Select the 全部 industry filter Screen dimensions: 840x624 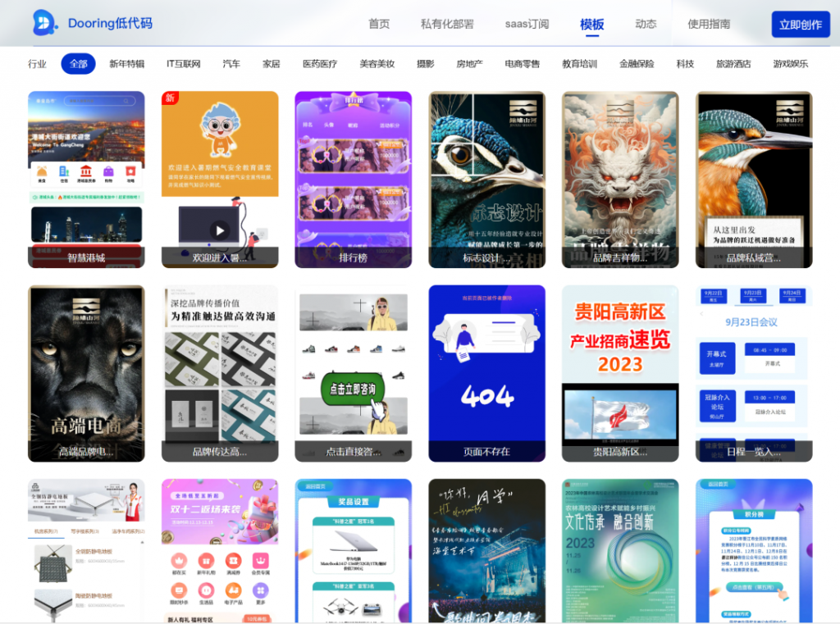(78, 64)
